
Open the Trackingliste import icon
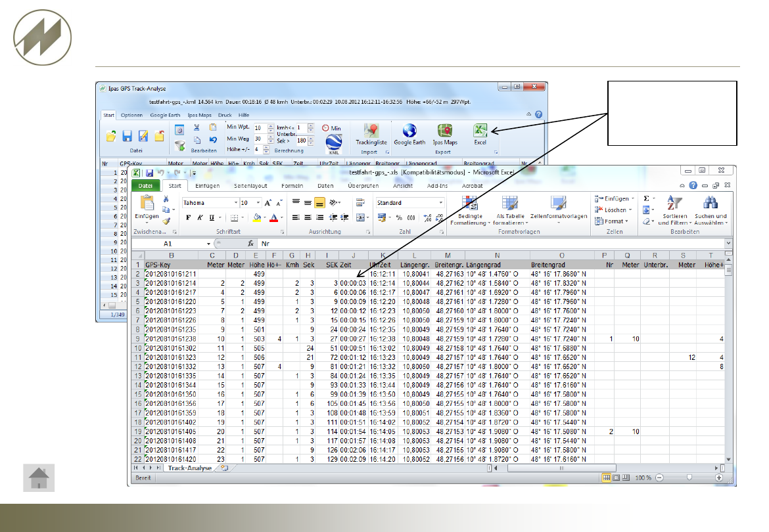point(371,130)
